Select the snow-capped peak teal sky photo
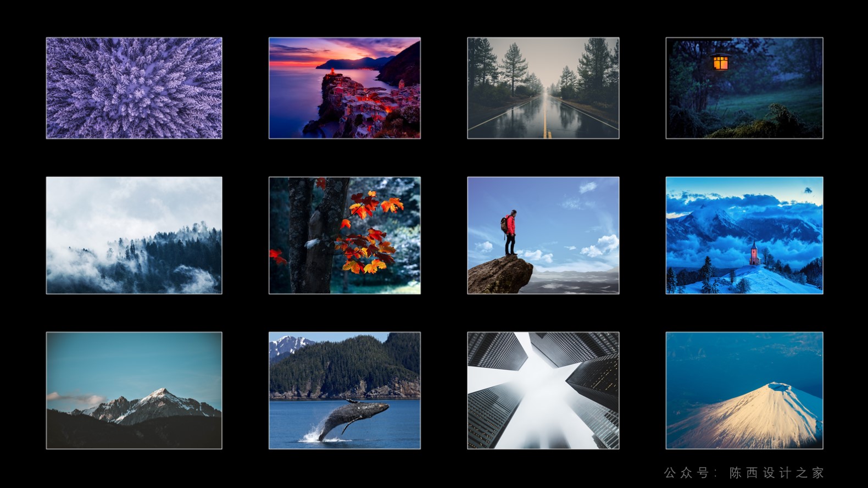Image resolution: width=868 pixels, height=488 pixels. pyautogui.click(x=134, y=390)
